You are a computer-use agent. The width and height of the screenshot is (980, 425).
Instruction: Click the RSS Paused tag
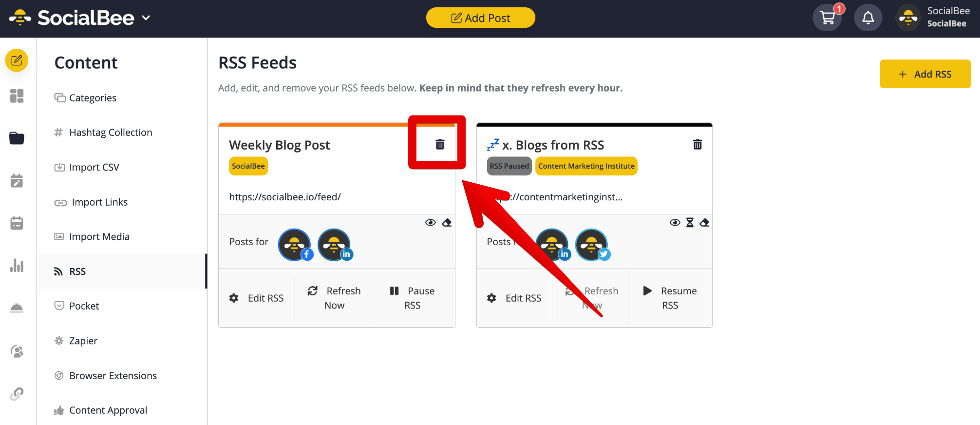509,166
